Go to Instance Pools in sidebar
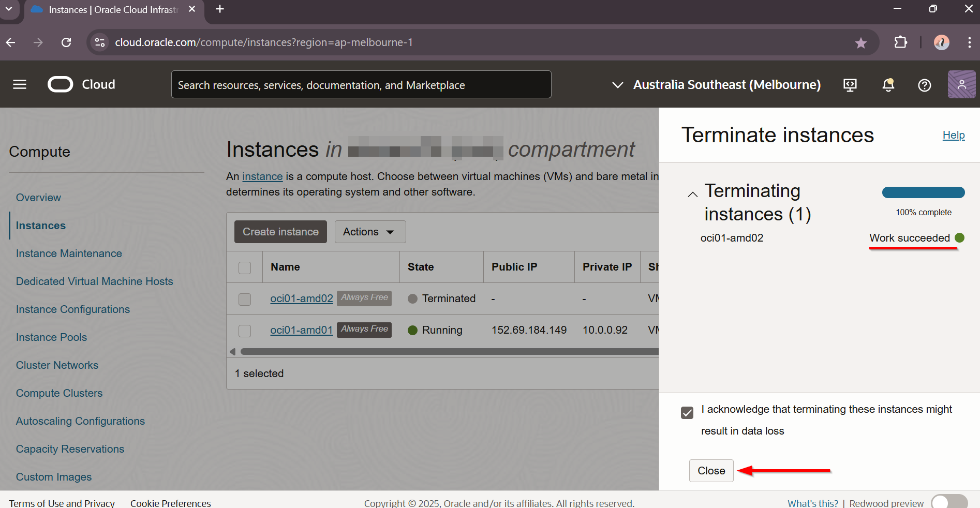 (51, 337)
